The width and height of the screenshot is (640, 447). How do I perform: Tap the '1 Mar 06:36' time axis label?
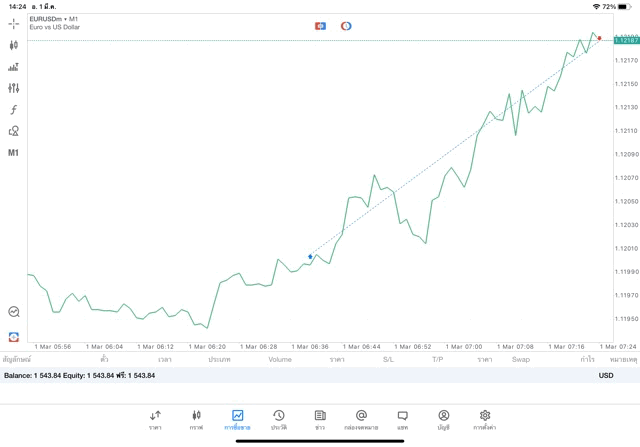pyautogui.click(x=310, y=347)
